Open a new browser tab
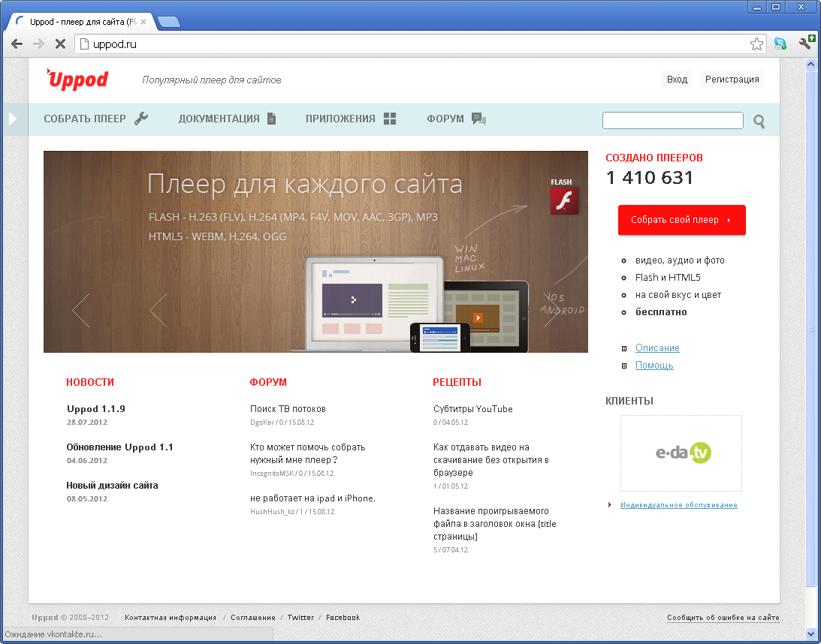Image resolution: width=821 pixels, height=644 pixels. coord(168,22)
